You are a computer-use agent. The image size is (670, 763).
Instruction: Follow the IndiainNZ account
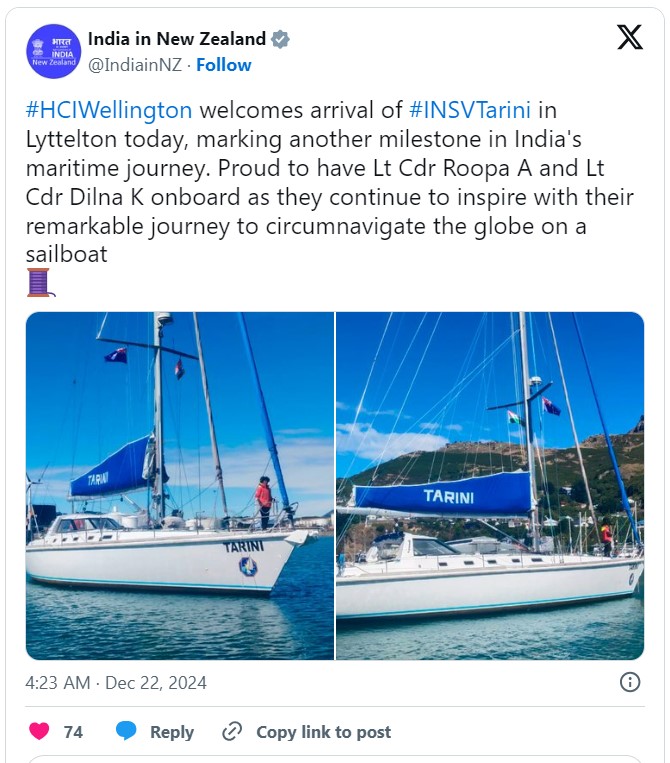[224, 65]
